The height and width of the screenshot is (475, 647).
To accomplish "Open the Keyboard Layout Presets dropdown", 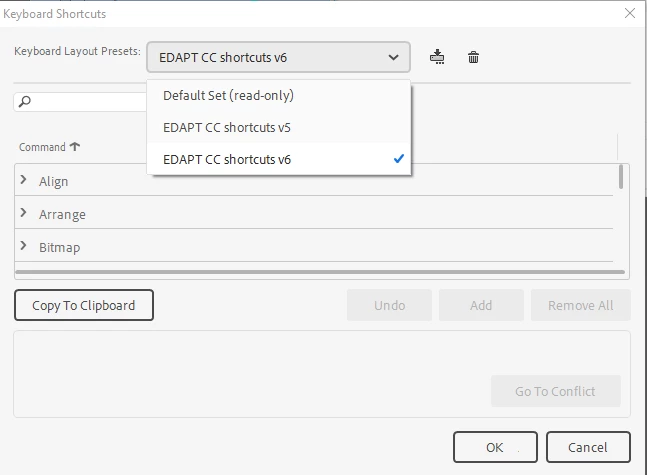I will pyautogui.click(x=278, y=57).
